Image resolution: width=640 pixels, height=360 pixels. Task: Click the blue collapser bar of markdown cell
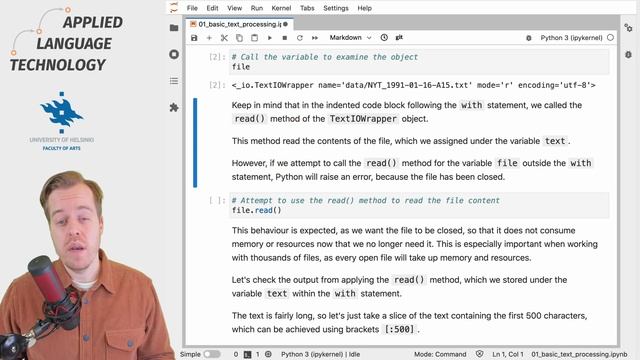(x=195, y=142)
